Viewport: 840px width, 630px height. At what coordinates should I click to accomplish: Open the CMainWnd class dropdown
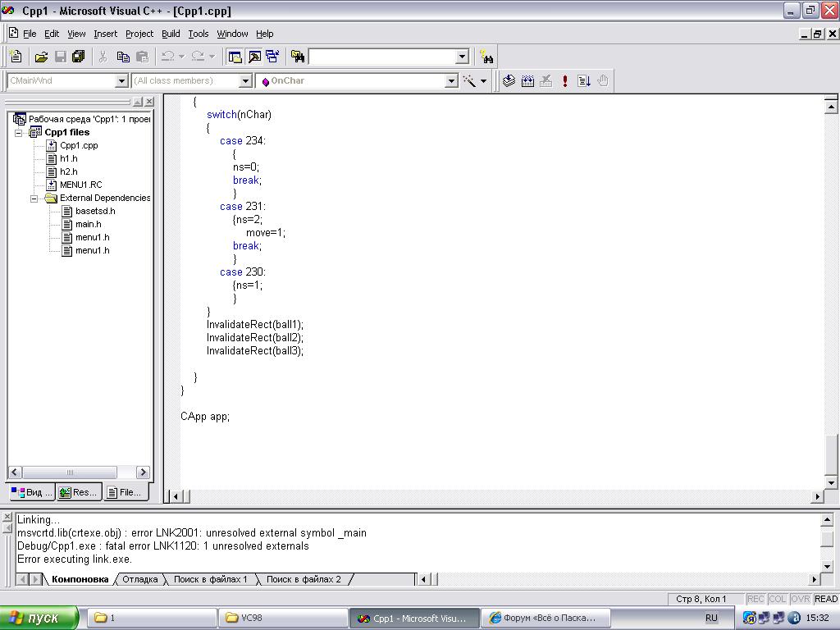click(x=121, y=80)
